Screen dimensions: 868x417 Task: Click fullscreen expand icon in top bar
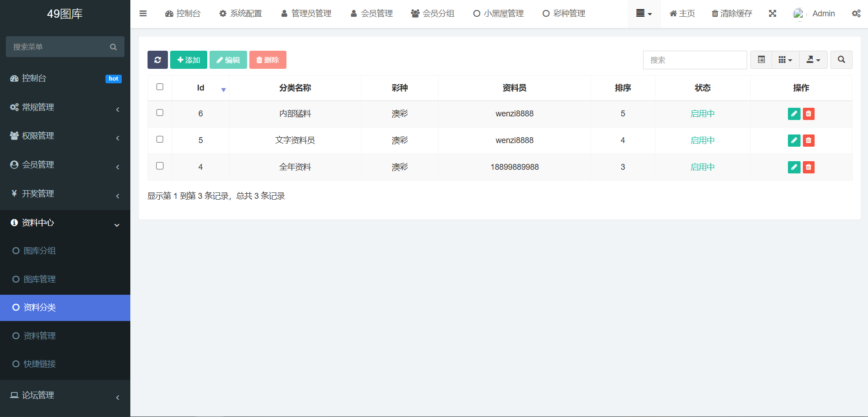(773, 14)
